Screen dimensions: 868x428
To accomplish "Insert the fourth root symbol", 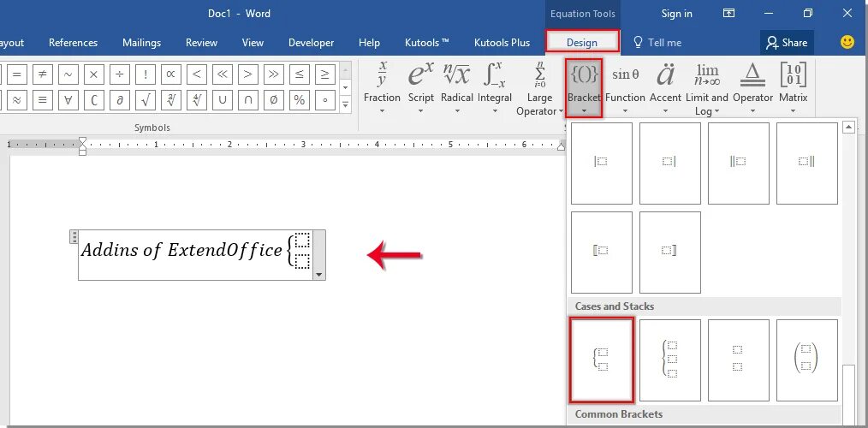I will (x=197, y=100).
